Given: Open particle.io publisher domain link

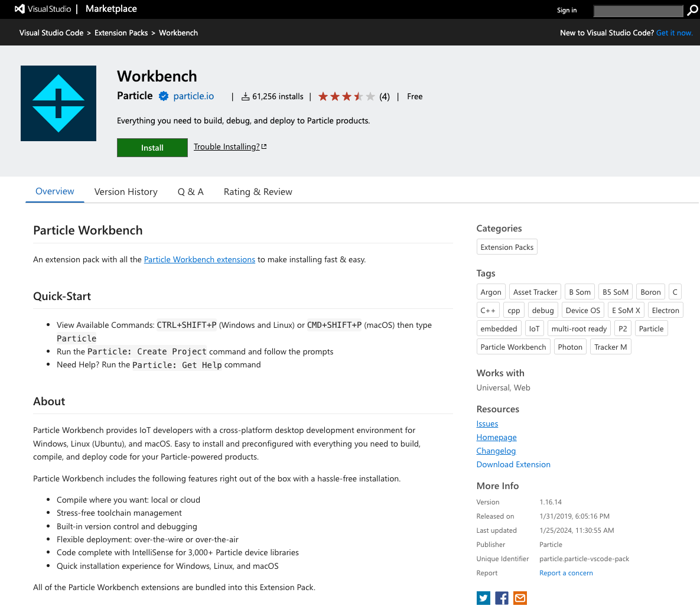Looking at the screenshot, I should tap(193, 96).
